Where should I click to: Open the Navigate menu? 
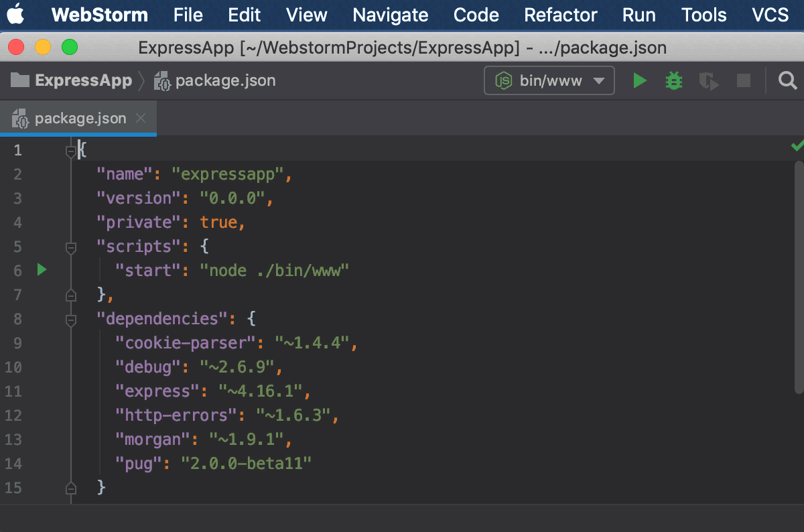[x=391, y=15]
